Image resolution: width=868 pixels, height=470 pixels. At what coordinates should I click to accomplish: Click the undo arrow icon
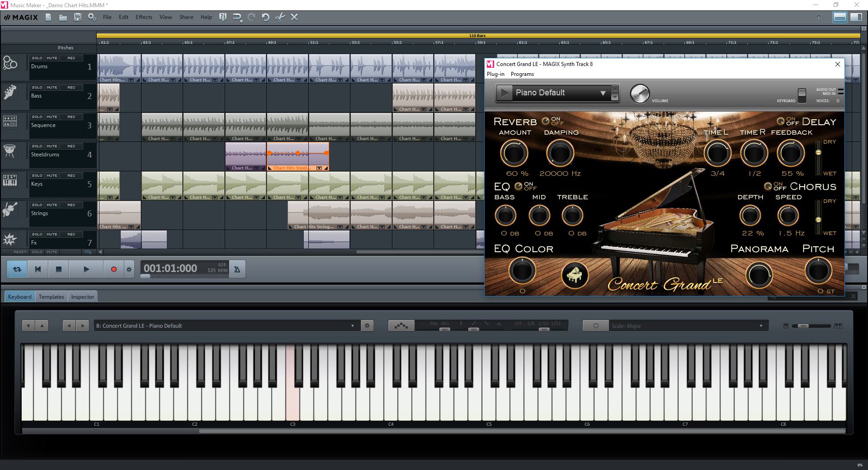coord(265,17)
